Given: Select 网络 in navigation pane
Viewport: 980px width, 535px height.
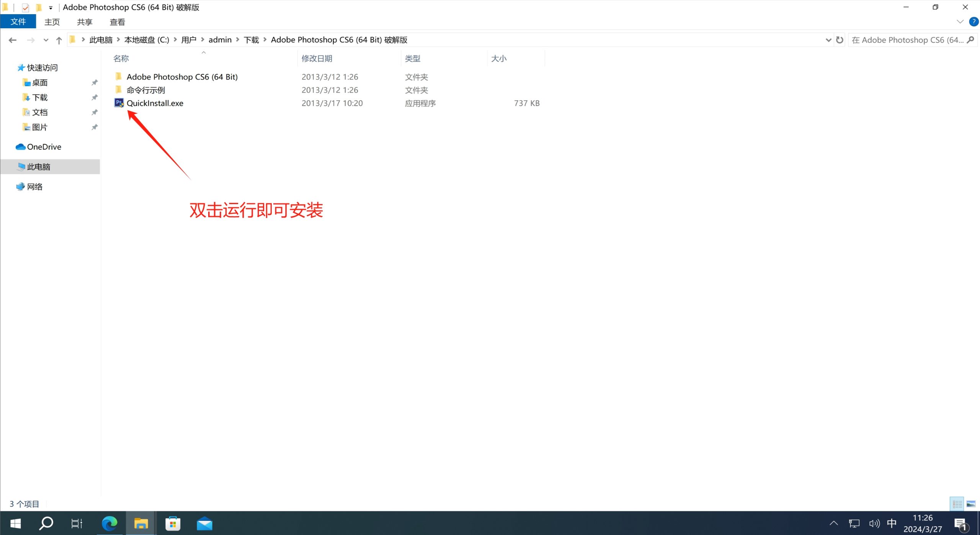Looking at the screenshot, I should (35, 187).
